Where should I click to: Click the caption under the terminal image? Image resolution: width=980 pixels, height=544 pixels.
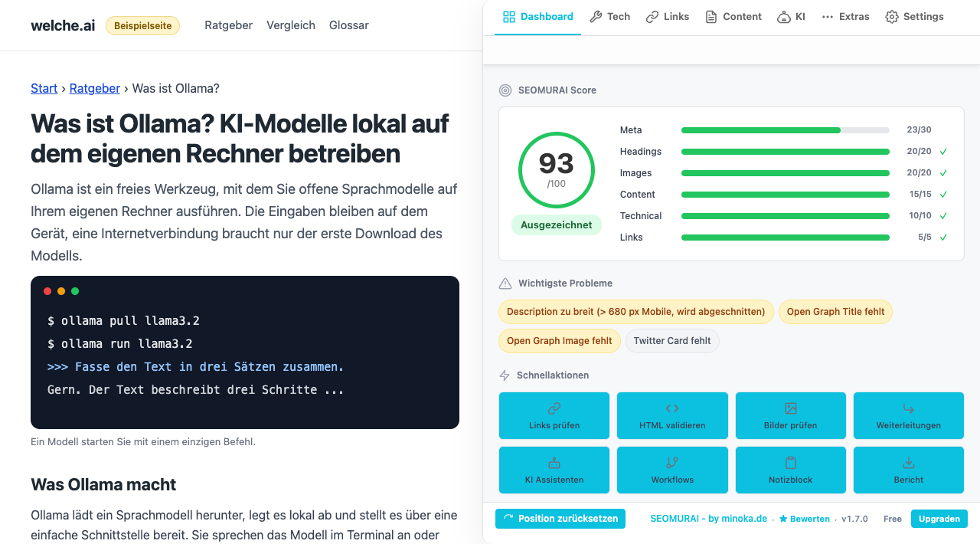(x=143, y=441)
